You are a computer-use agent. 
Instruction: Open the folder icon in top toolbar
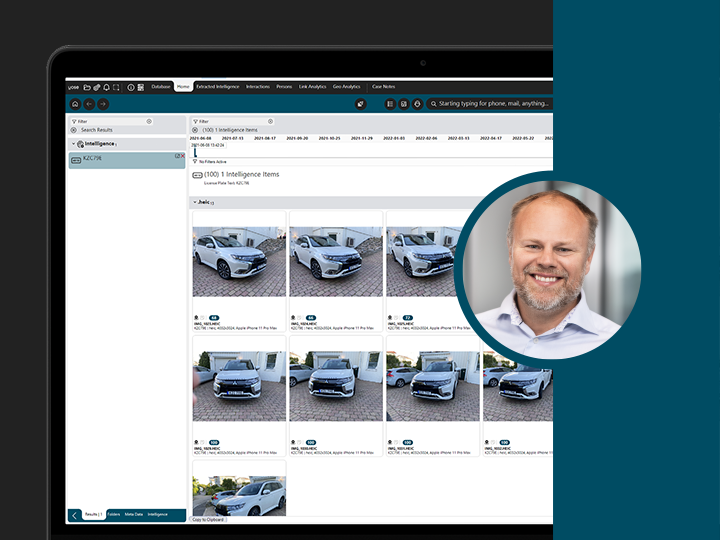[x=87, y=87]
